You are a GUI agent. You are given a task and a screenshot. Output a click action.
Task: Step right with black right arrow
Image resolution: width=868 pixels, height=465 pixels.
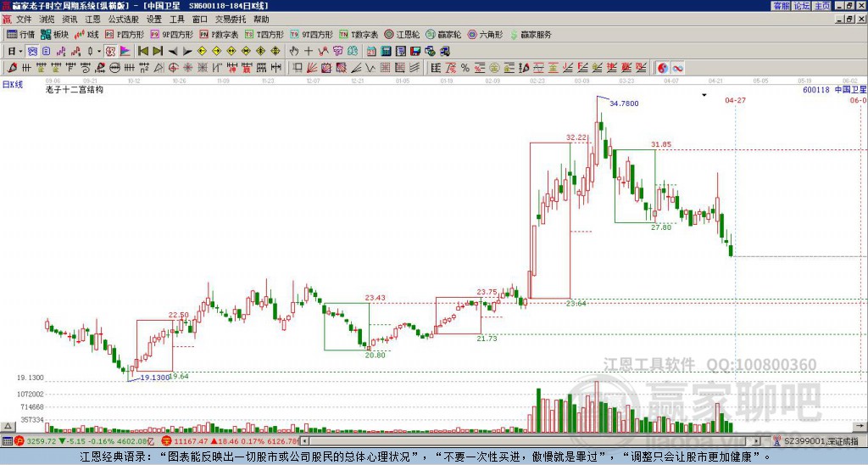tap(187, 52)
